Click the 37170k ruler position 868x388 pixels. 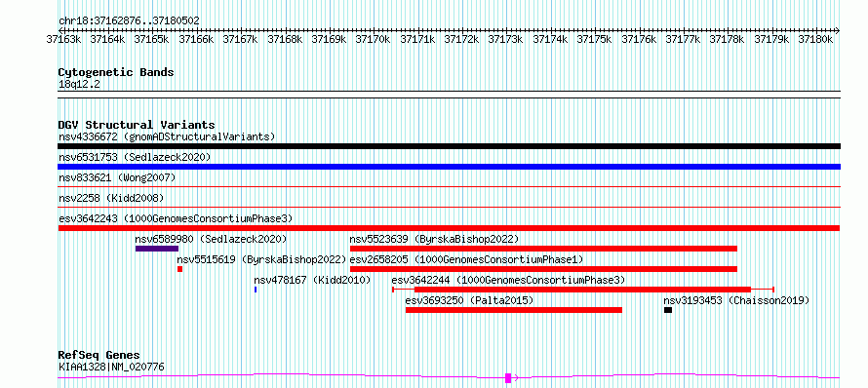374,39
